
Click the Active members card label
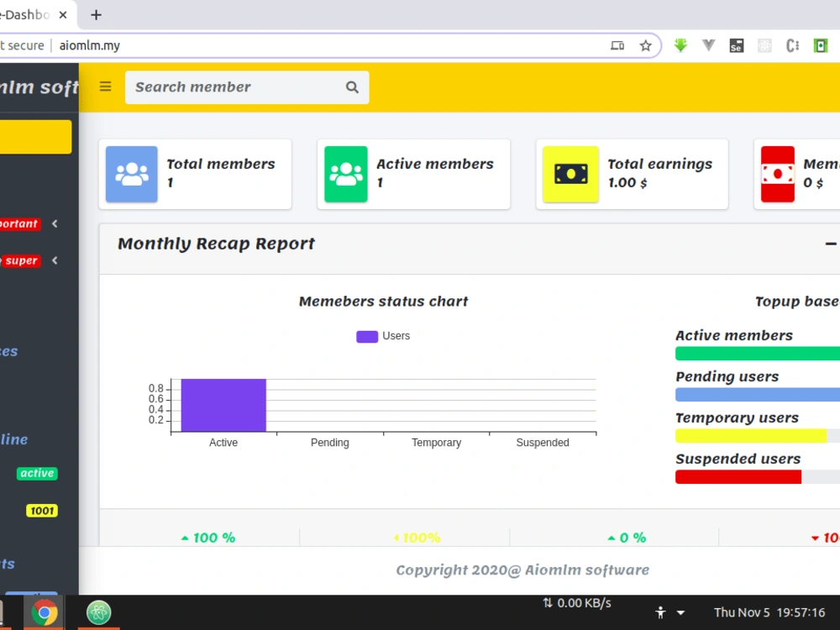pyautogui.click(x=435, y=164)
